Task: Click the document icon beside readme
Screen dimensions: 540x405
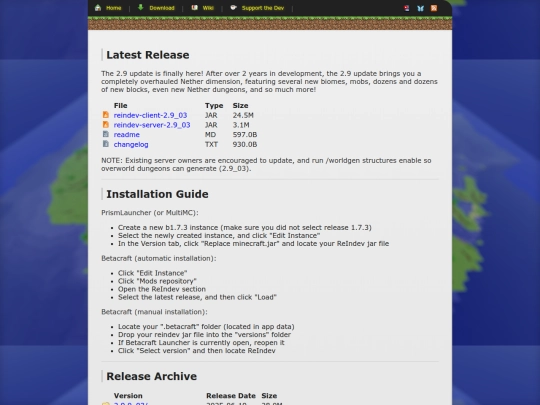Action: (106, 134)
